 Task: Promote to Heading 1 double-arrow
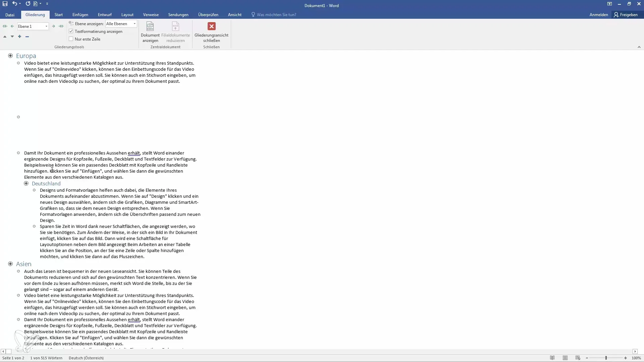click(x=5, y=26)
